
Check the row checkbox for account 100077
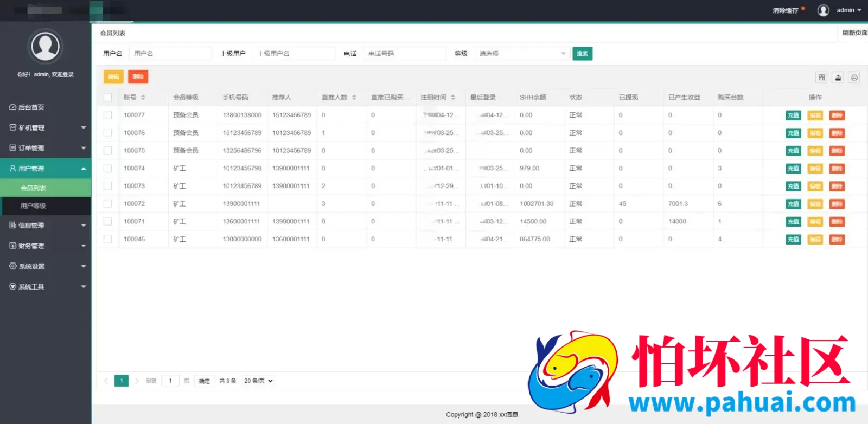tap(108, 115)
